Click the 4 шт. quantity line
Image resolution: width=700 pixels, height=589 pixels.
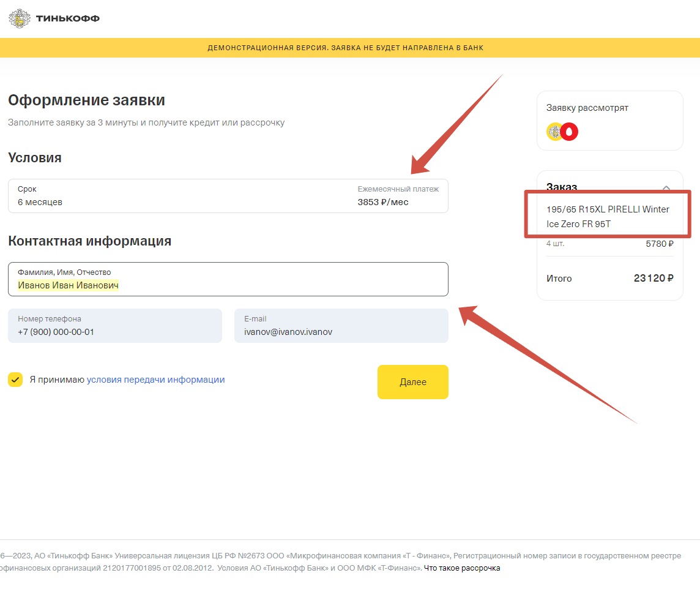(x=556, y=244)
